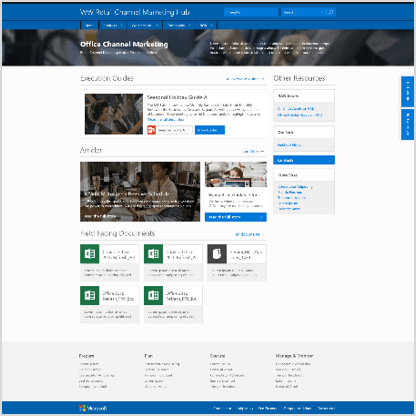Viewport: 416px width, 416px height.
Task: Expand the Products navigation menu
Action: click(113, 25)
